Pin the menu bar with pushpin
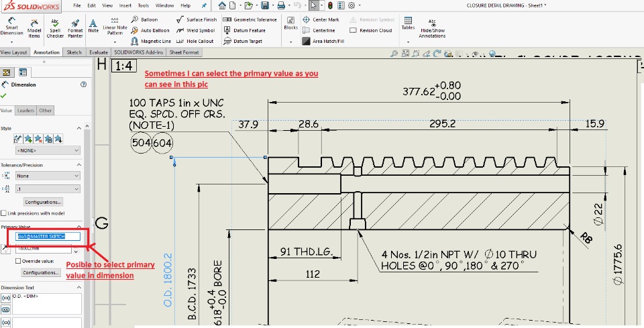 [x=204, y=5]
